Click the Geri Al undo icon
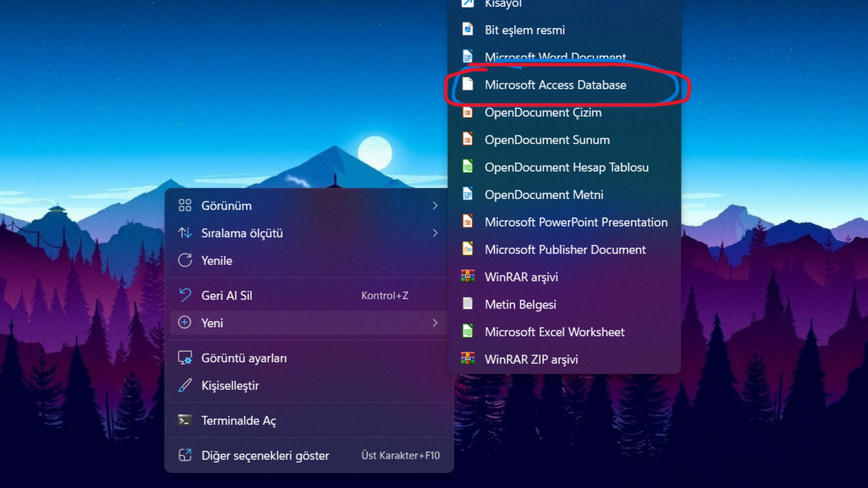This screenshot has height=488, width=868. [x=185, y=295]
